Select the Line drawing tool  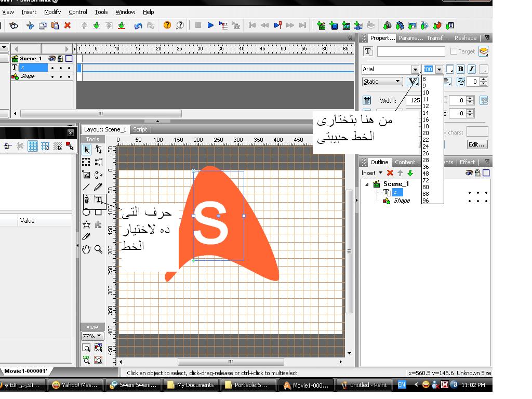click(x=87, y=187)
